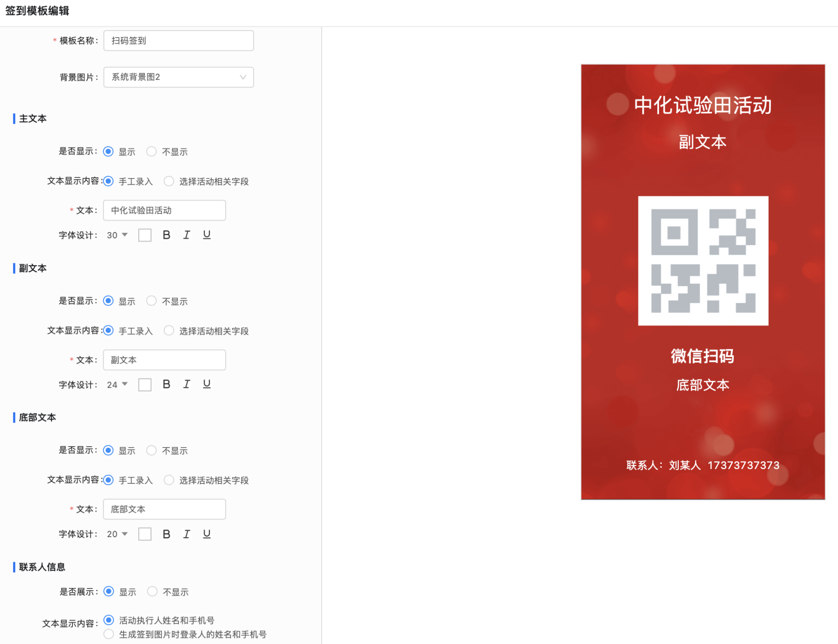Choose 生成签到图片时登录人的姓名和手机号 option

pos(109,634)
